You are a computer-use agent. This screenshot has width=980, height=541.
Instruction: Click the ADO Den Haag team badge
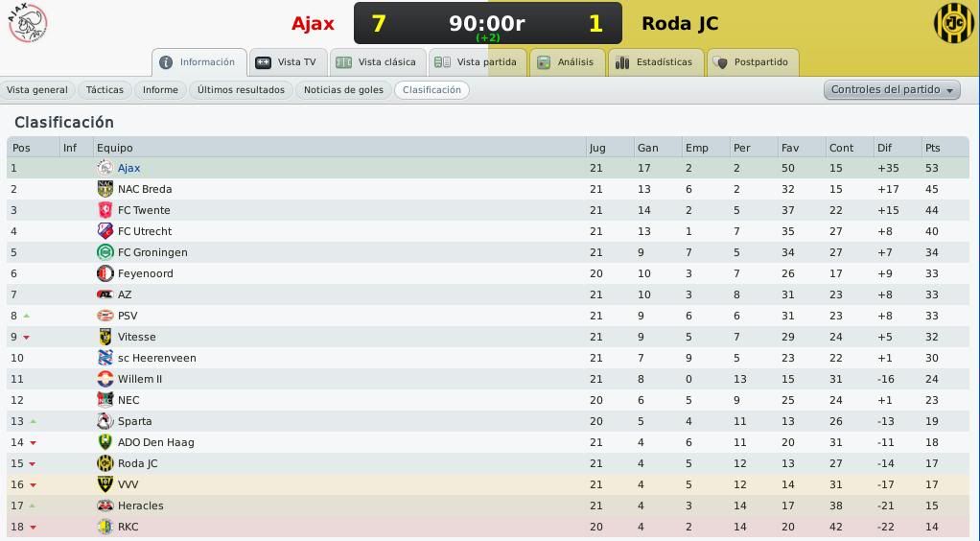pyautogui.click(x=105, y=442)
